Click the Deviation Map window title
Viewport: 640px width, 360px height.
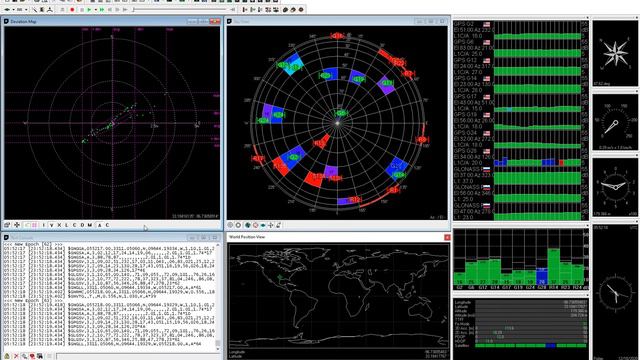23,21
